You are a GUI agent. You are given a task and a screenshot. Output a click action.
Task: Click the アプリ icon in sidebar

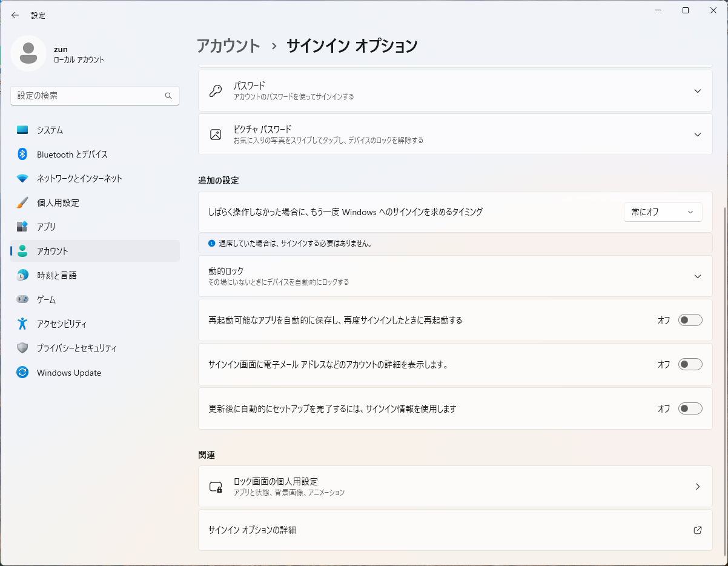[22, 227]
